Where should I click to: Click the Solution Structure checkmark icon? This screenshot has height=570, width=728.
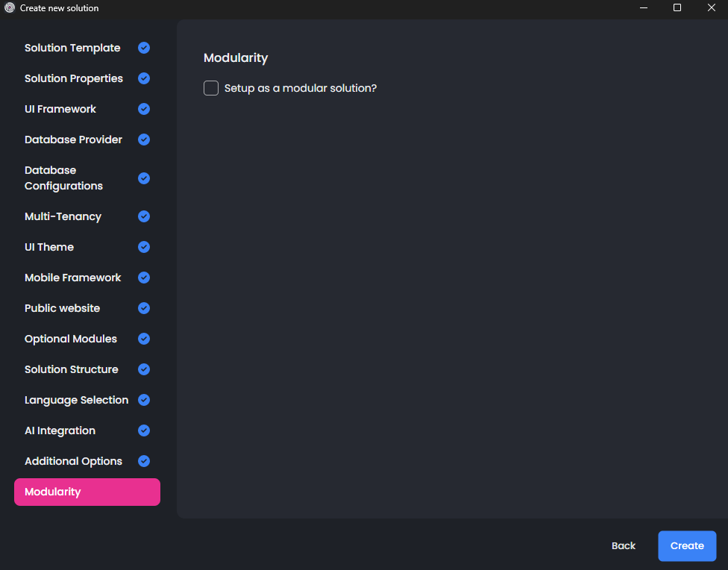click(144, 370)
